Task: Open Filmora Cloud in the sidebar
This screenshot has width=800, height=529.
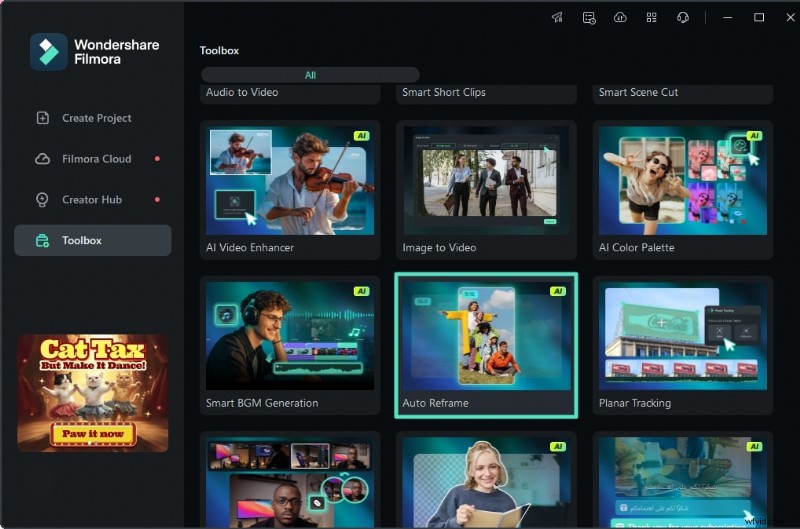Action: [x=96, y=159]
